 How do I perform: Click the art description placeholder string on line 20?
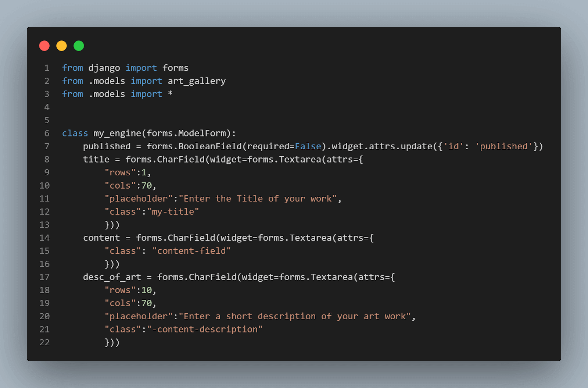pos(295,317)
